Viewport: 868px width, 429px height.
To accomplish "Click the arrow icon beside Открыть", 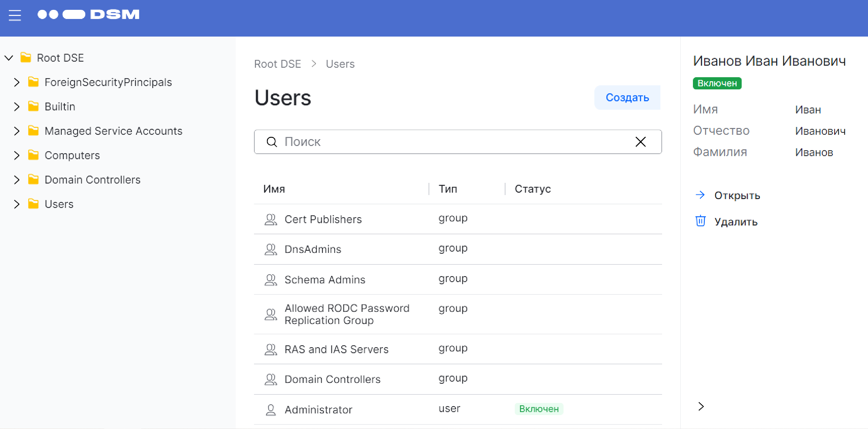I will tap(700, 195).
